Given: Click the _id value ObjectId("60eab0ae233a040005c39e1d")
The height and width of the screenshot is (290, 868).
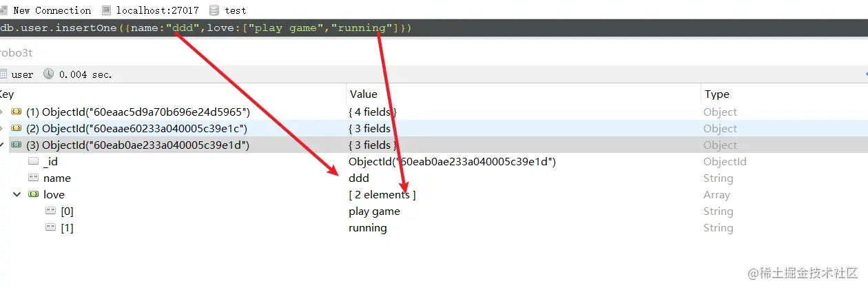Looking at the screenshot, I should pos(452,161).
